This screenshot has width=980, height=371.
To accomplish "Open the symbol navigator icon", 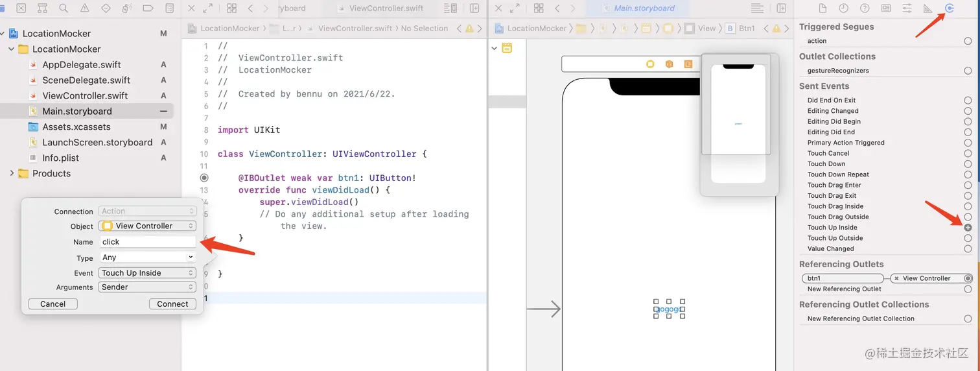I will (42, 8).
